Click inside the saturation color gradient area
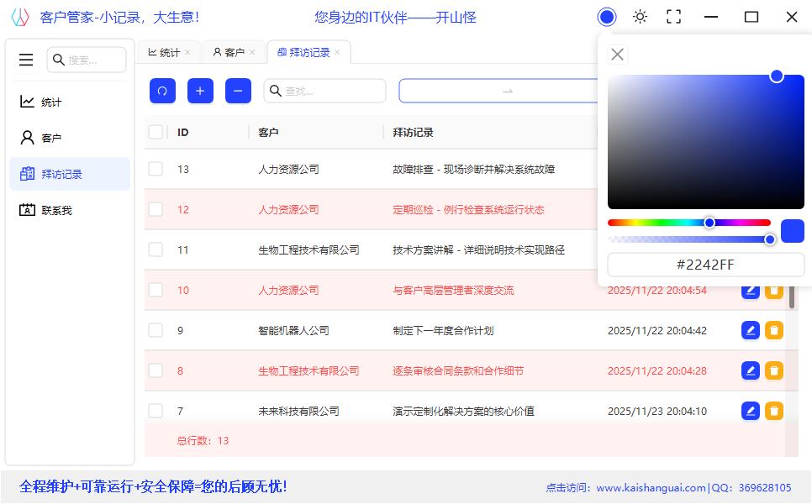The height and width of the screenshot is (504, 812). coord(706,142)
